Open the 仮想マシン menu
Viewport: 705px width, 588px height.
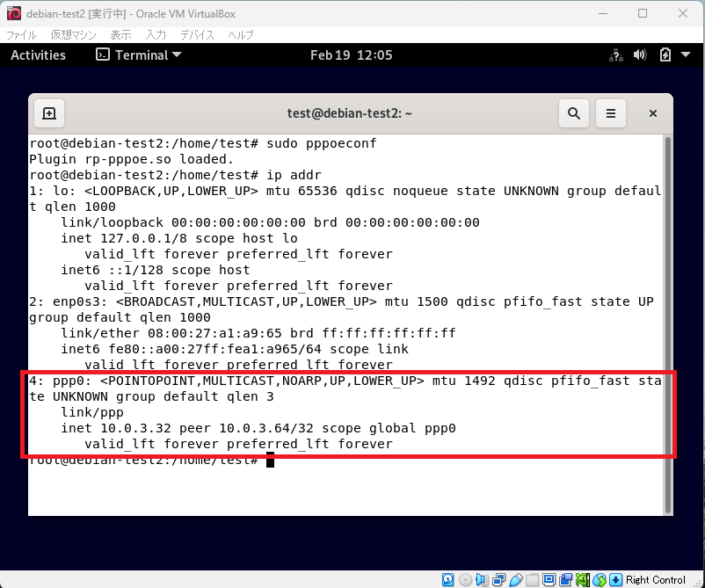73,34
